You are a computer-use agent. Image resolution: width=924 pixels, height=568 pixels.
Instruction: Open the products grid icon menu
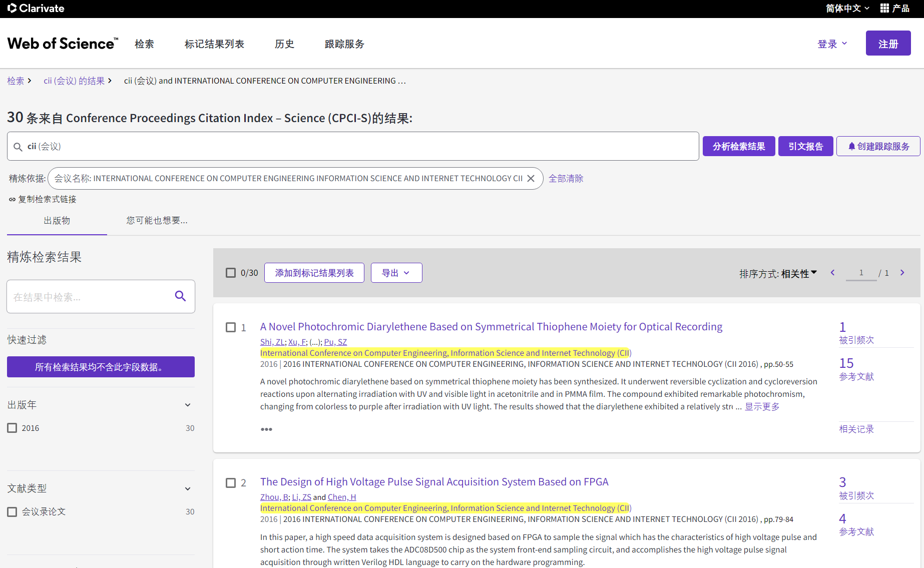(x=884, y=9)
